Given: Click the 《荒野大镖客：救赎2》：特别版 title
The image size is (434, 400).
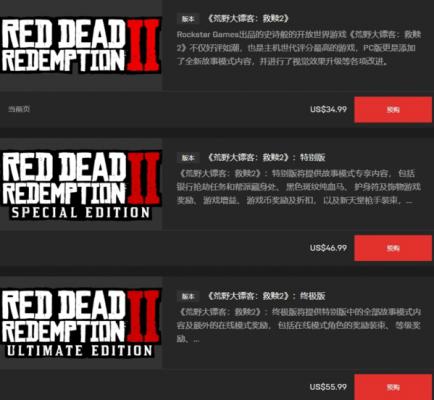Looking at the screenshot, I should click(x=266, y=157).
